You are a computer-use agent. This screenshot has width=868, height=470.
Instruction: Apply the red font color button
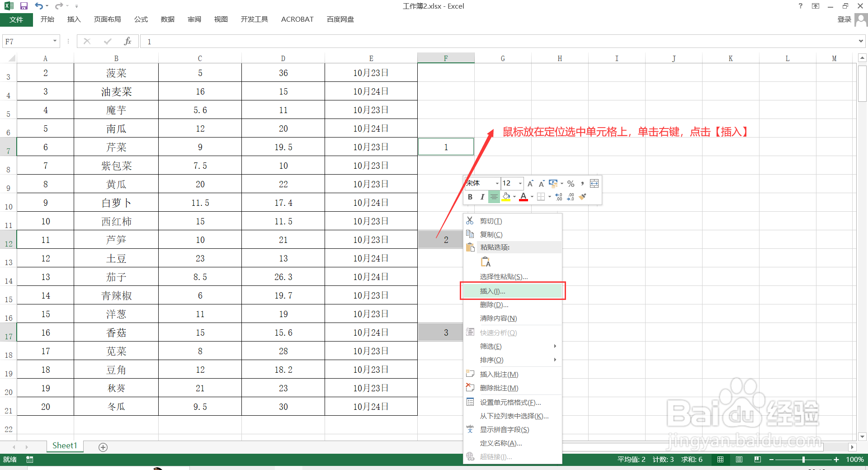click(x=524, y=197)
